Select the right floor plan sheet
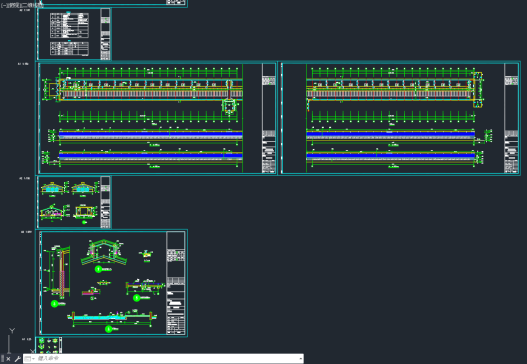527x364 pixels. [399, 118]
